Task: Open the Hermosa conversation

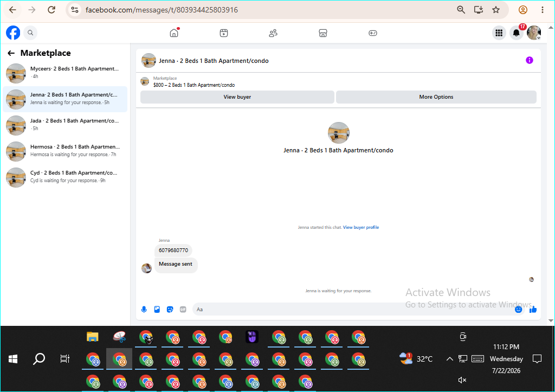Action: point(65,151)
